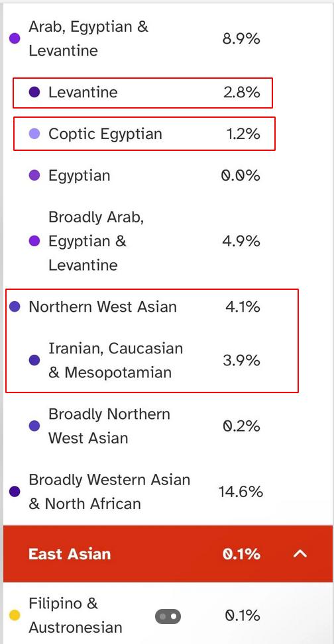Open the Coptic Egyptian entry
This screenshot has height=644, width=334.
pyautogui.click(x=144, y=134)
